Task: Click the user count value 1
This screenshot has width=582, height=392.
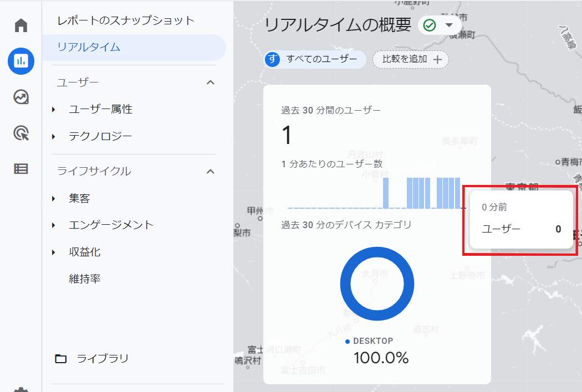Action: click(x=287, y=135)
